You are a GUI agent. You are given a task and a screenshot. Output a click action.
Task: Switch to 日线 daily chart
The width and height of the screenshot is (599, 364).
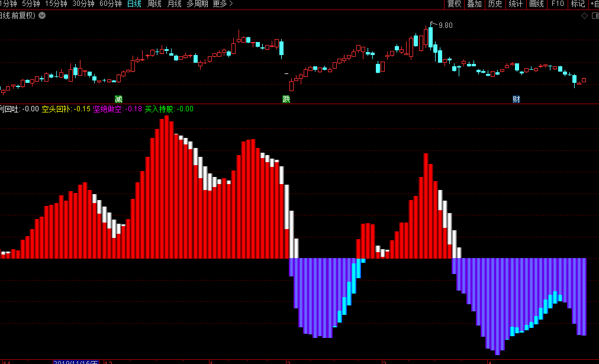(x=134, y=4)
